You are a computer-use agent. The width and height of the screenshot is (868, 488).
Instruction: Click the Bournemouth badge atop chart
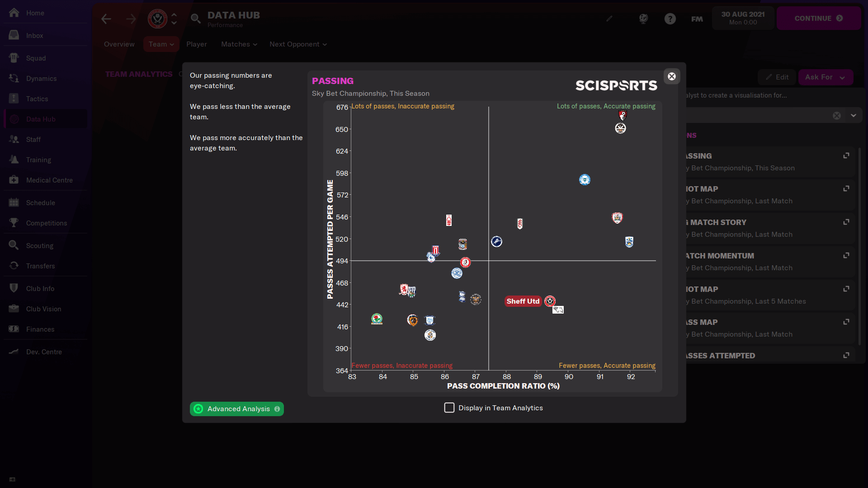[x=623, y=115]
